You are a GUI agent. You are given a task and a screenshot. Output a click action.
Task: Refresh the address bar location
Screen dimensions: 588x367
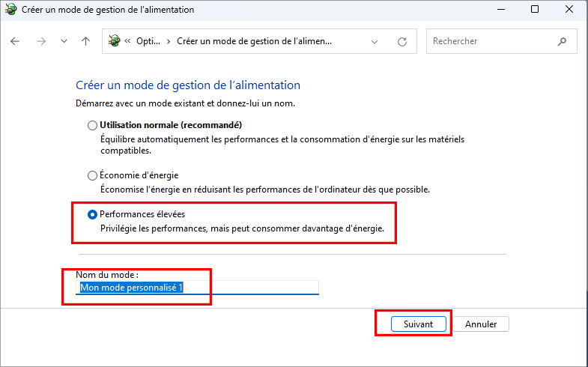402,41
